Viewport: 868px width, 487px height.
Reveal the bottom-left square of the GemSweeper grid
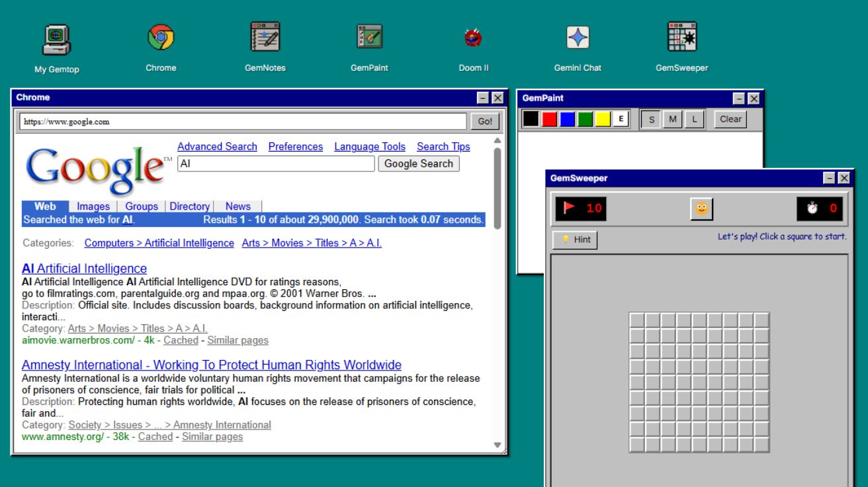pos(637,445)
